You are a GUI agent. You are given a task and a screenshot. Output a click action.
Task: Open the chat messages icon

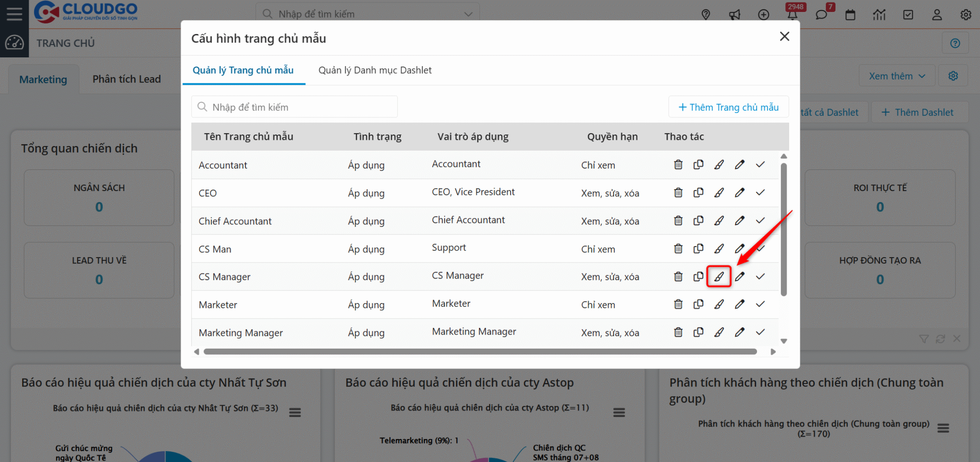[x=821, y=15]
